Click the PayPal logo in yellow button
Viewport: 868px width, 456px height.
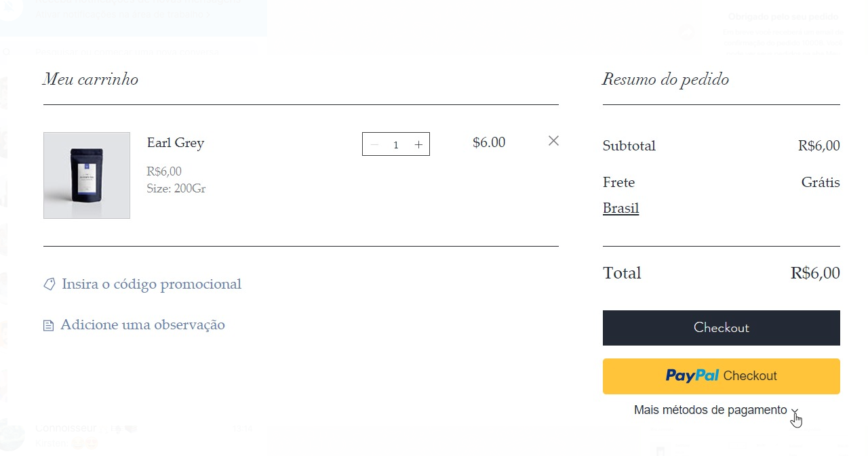tap(692, 376)
